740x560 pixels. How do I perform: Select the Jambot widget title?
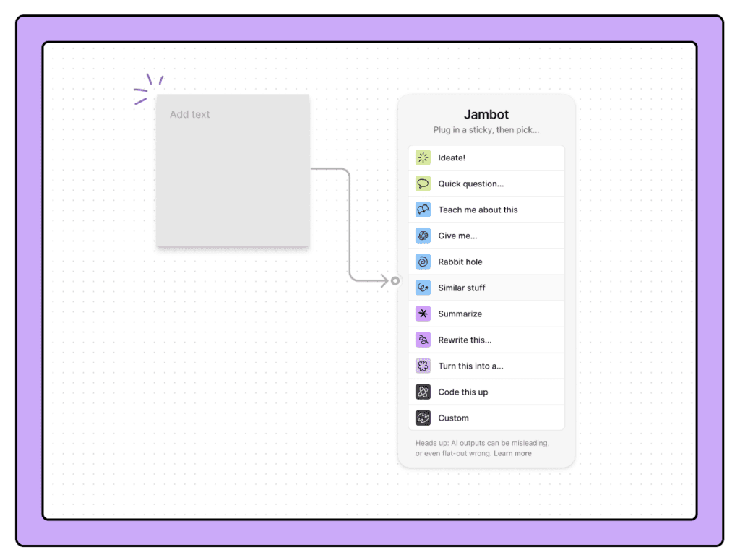tap(486, 114)
